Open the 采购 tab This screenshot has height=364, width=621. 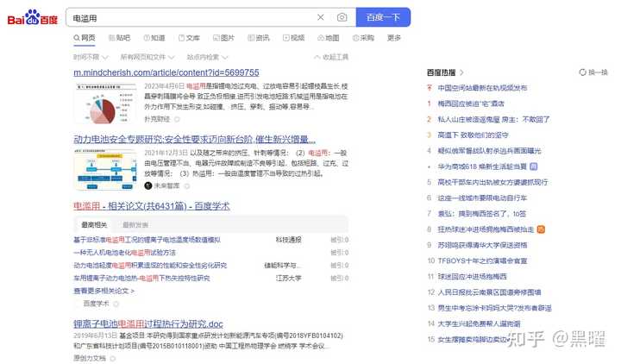pyautogui.click(x=363, y=38)
